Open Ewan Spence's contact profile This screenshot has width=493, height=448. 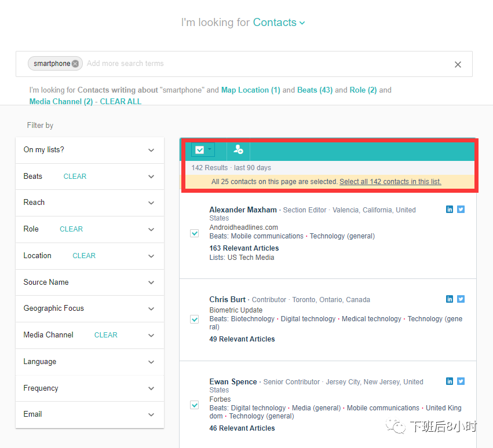pyautogui.click(x=233, y=381)
